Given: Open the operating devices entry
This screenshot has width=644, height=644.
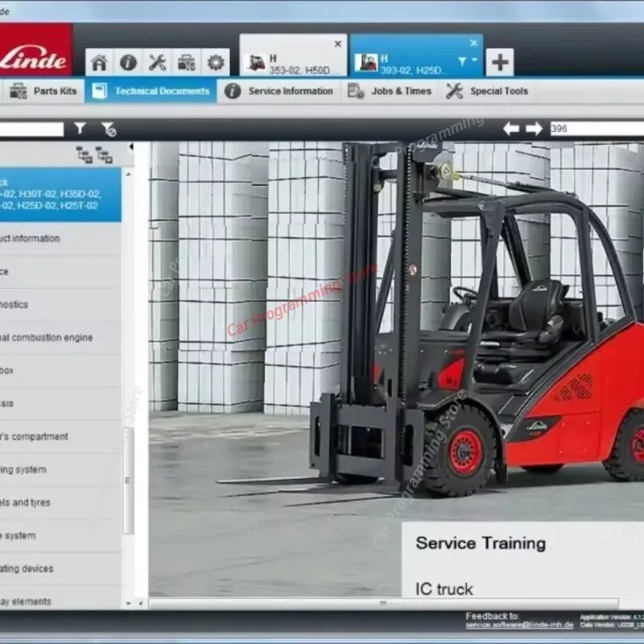Looking at the screenshot, I should tap(60, 569).
